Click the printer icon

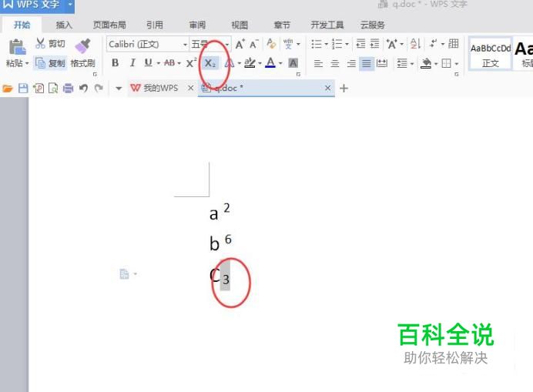pyautogui.click(x=69, y=89)
